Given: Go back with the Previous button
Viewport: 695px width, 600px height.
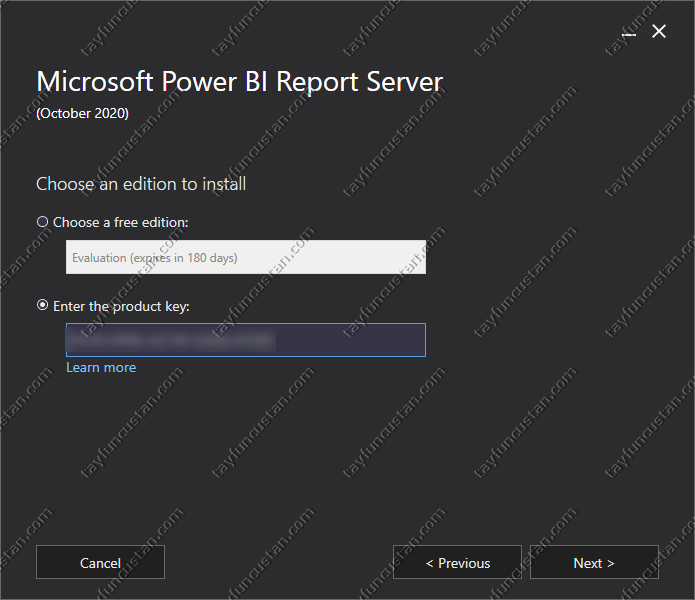Looking at the screenshot, I should 457,562.
